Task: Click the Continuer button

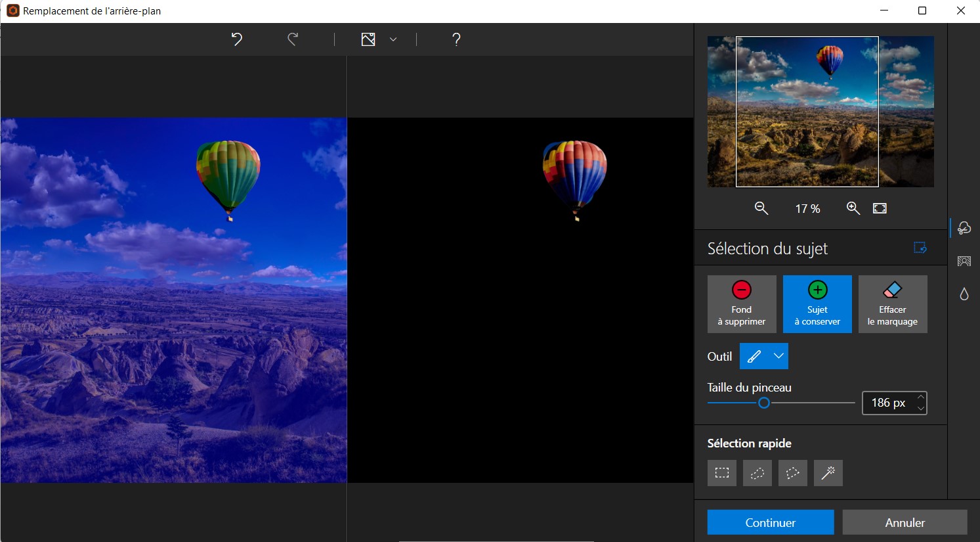Action: [771, 522]
